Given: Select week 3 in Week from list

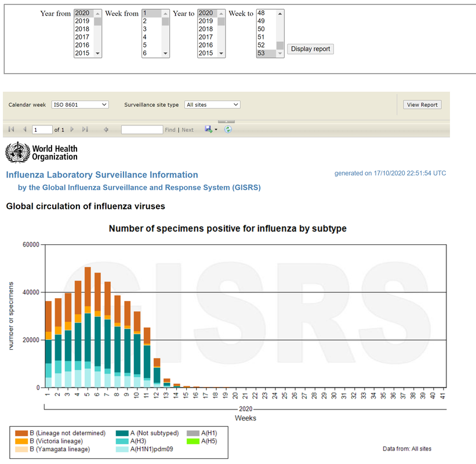Looking at the screenshot, I should (x=152, y=29).
